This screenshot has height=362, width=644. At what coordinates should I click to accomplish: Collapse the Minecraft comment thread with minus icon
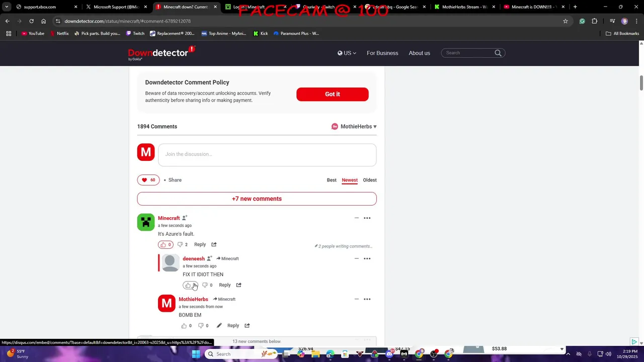coord(357,218)
